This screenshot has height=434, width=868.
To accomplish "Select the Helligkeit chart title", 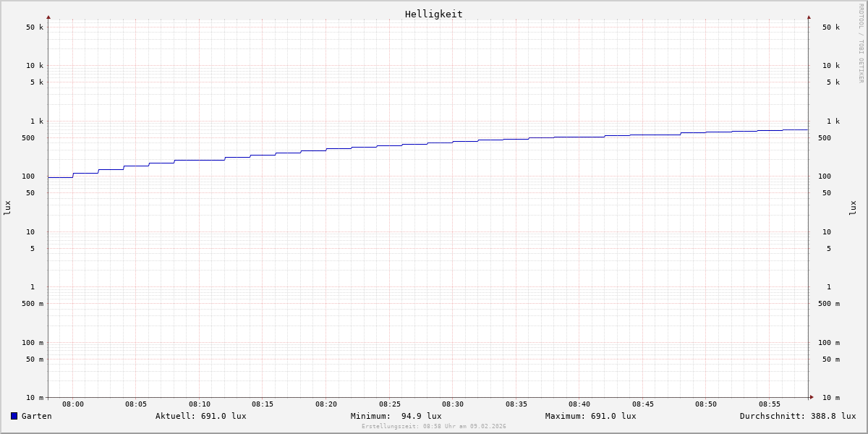I will click(433, 14).
